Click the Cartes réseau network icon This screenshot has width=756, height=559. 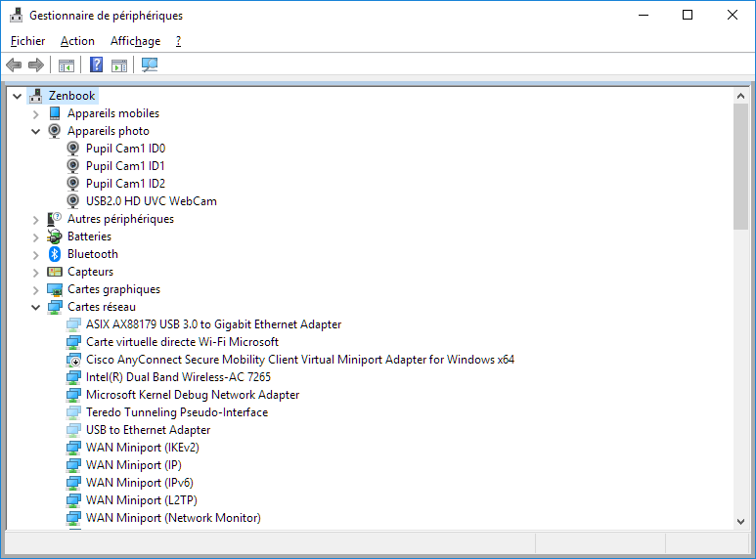(55, 307)
